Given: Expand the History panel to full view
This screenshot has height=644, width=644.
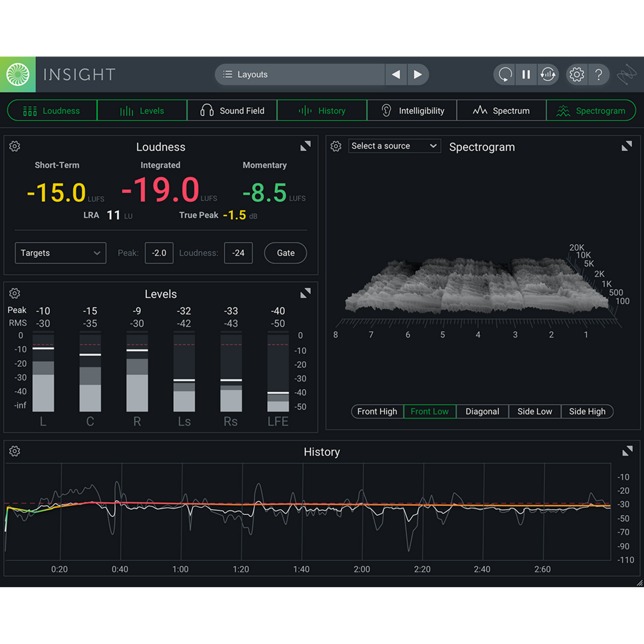Looking at the screenshot, I should (x=627, y=451).
